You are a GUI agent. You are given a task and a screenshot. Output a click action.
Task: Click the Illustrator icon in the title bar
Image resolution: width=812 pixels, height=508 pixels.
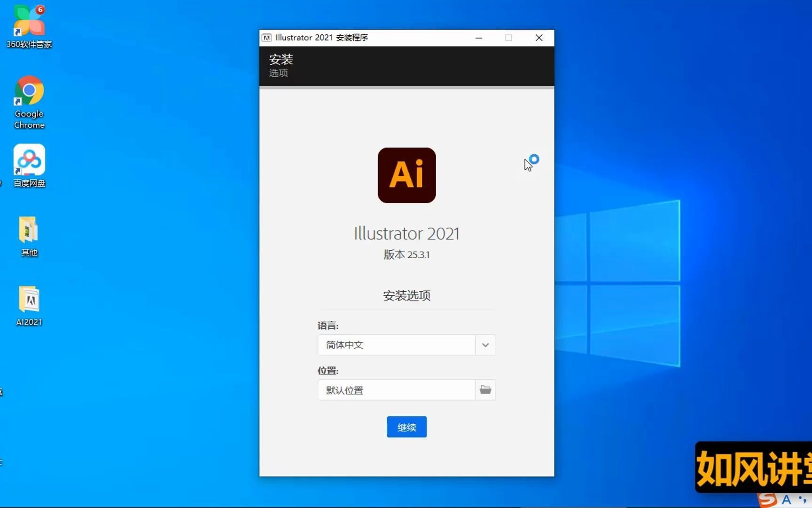tap(267, 38)
